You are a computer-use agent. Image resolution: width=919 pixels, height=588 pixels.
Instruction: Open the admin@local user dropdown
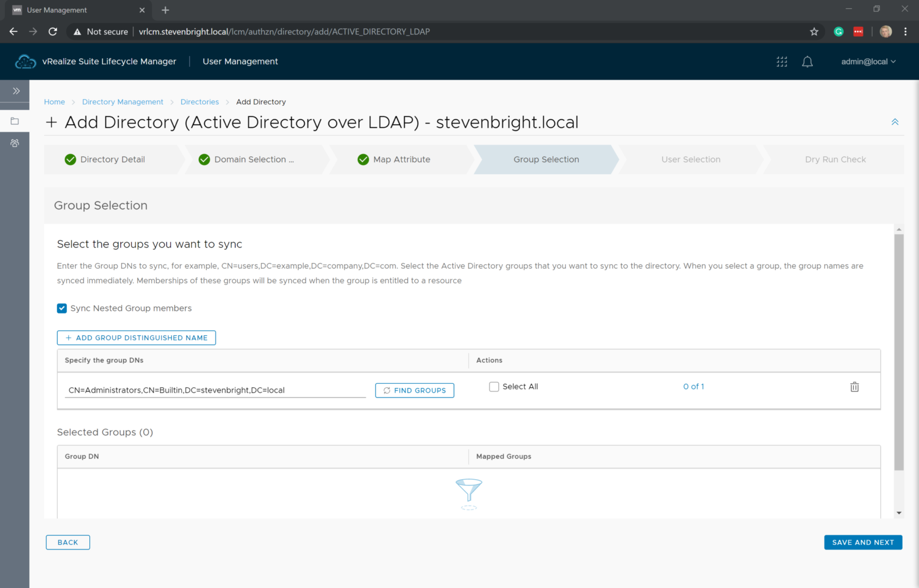point(868,62)
